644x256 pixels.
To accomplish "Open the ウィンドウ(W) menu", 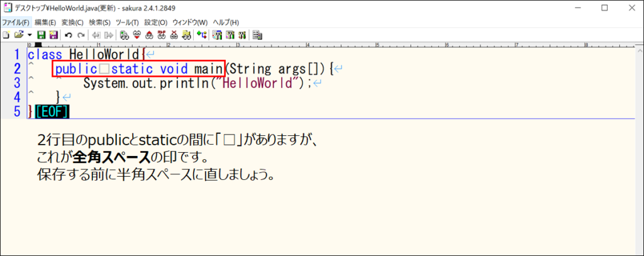I will coord(190,22).
